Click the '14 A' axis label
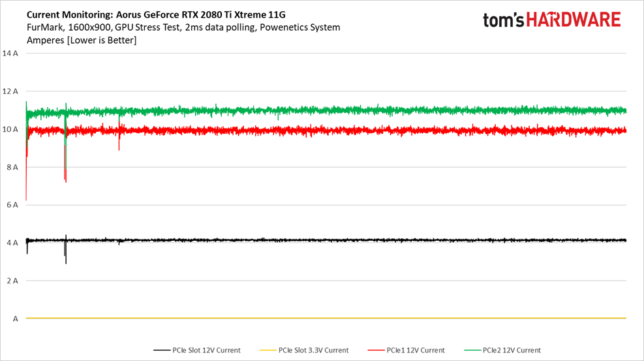This screenshot has height=361, width=644. point(10,53)
